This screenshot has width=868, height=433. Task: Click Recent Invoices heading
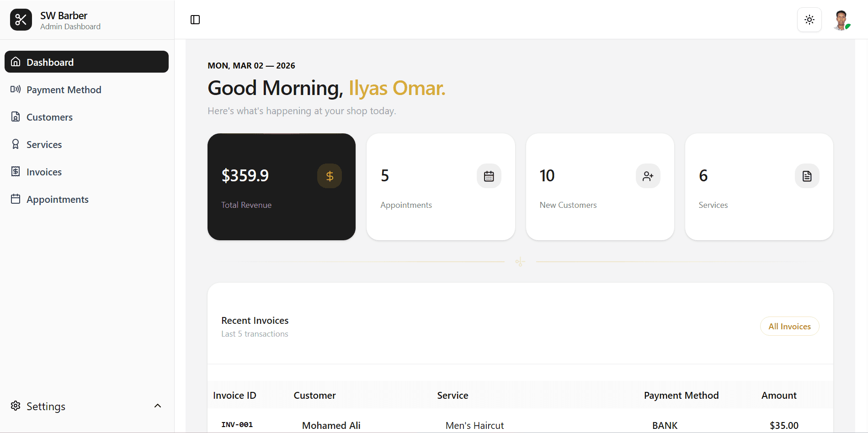[255, 321]
